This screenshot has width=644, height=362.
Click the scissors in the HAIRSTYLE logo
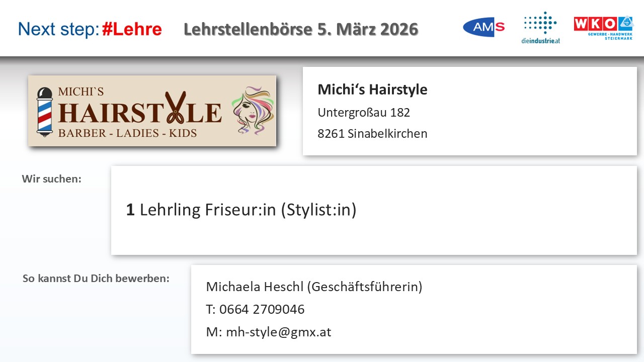[176, 108]
